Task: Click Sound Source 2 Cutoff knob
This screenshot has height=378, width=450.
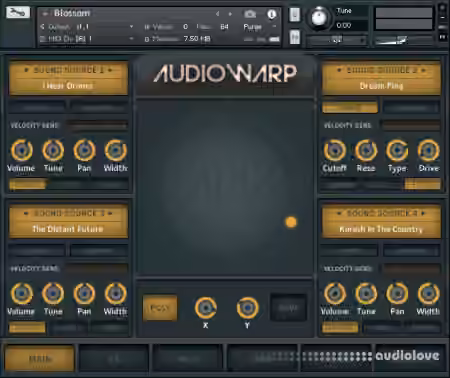Action: coord(335,150)
